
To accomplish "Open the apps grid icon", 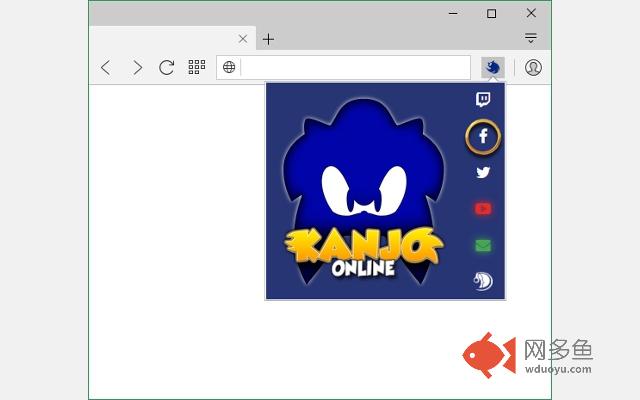I will 197,67.
